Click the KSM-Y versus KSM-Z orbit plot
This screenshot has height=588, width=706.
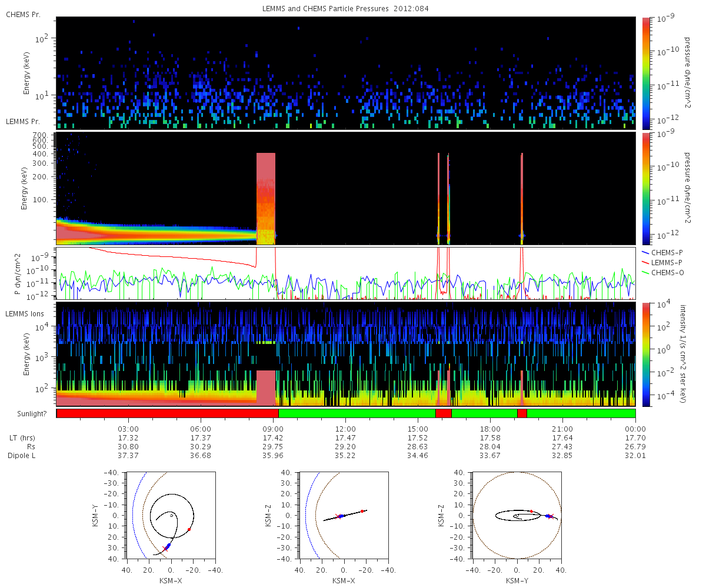[x=517, y=516]
